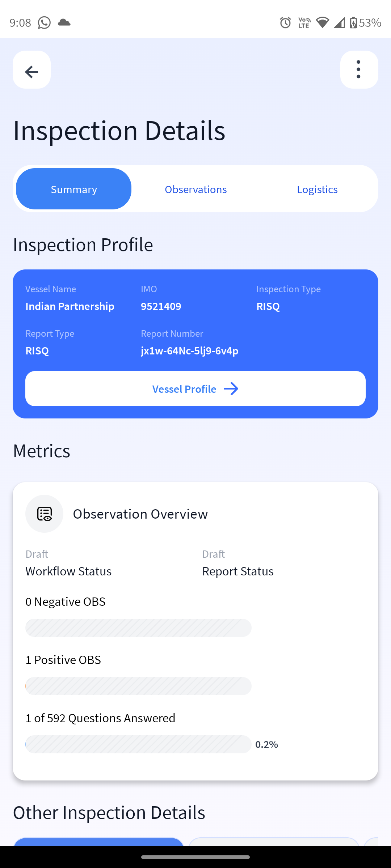Tap the Negative OBS progress bar
This screenshot has width=391, height=868.
[138, 628]
